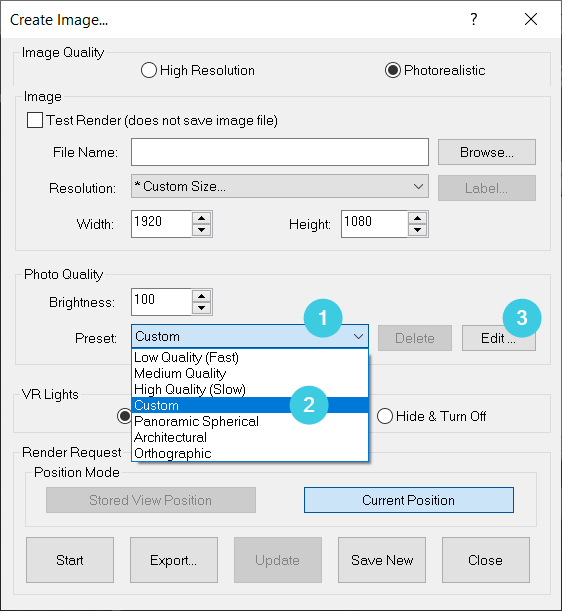Click the Edit... preset button
The width and height of the screenshot is (562, 611).
coord(498,338)
